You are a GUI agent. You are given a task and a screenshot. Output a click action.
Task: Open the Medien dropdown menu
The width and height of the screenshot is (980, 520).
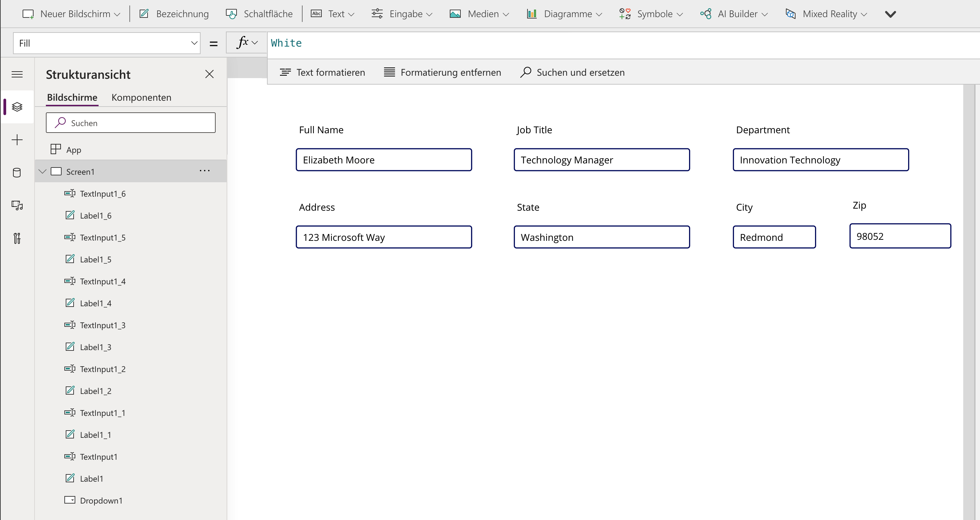click(x=479, y=14)
